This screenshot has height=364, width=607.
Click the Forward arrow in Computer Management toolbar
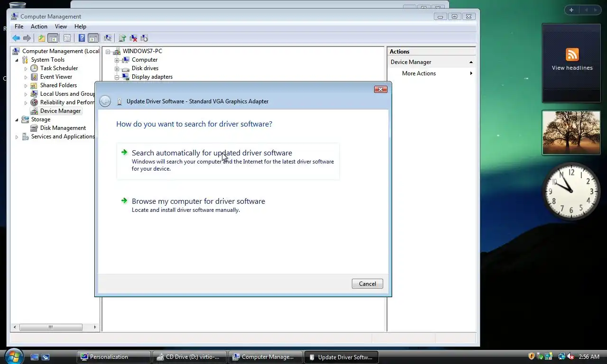pos(27,38)
